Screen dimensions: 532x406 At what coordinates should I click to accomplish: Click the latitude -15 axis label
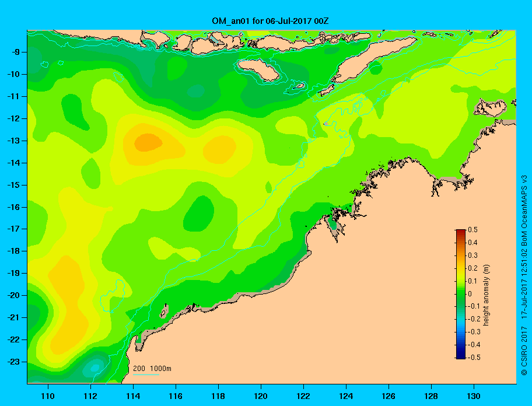point(13,185)
